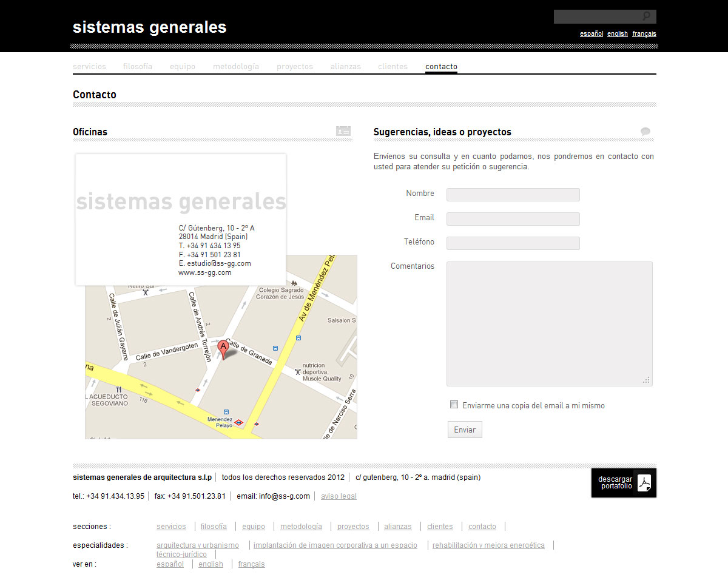Download the portfolio via descargar portafolio

(x=616, y=483)
